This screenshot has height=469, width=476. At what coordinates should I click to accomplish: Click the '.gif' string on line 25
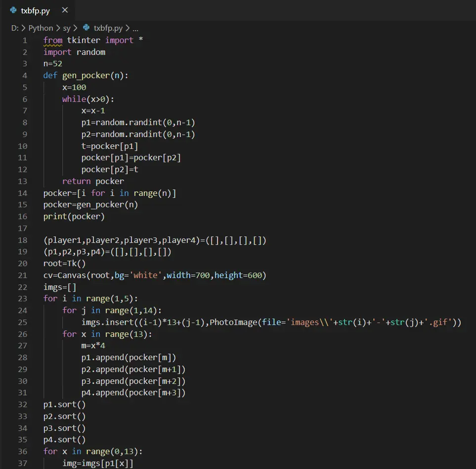coord(438,323)
